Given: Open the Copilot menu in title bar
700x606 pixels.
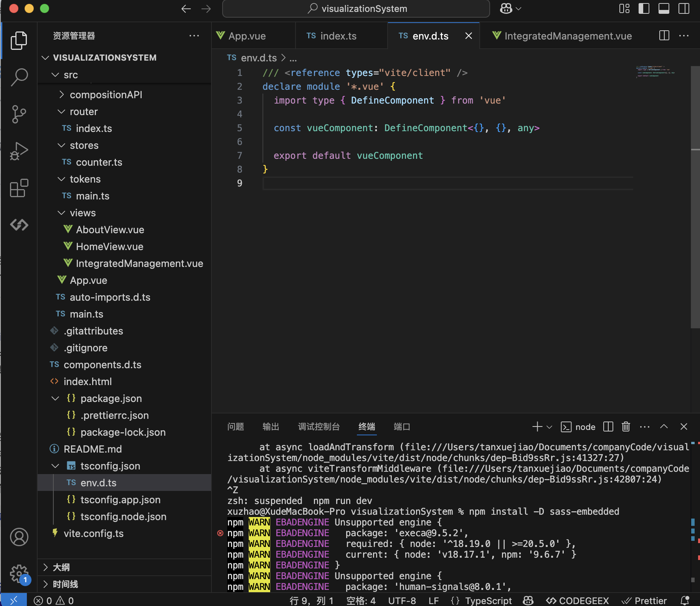Looking at the screenshot, I should click(510, 8).
